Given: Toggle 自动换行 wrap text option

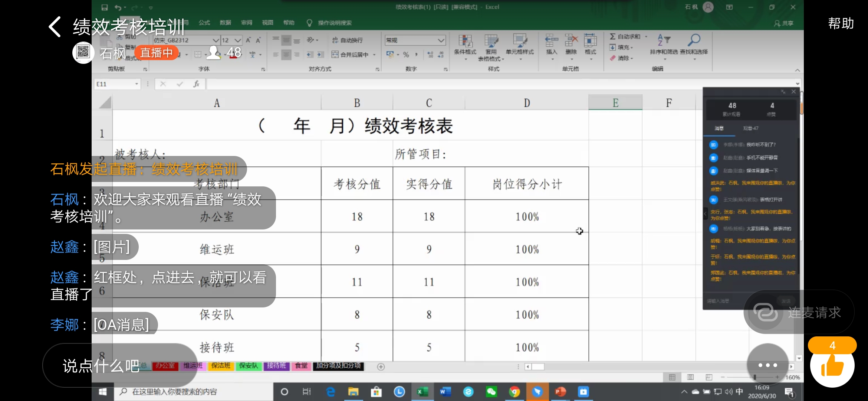Looking at the screenshot, I should pyautogui.click(x=348, y=40).
